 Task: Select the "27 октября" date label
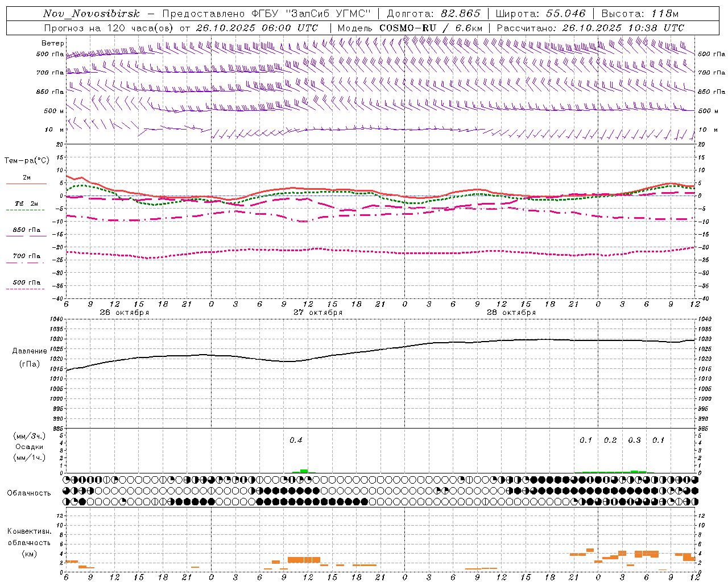click(318, 313)
